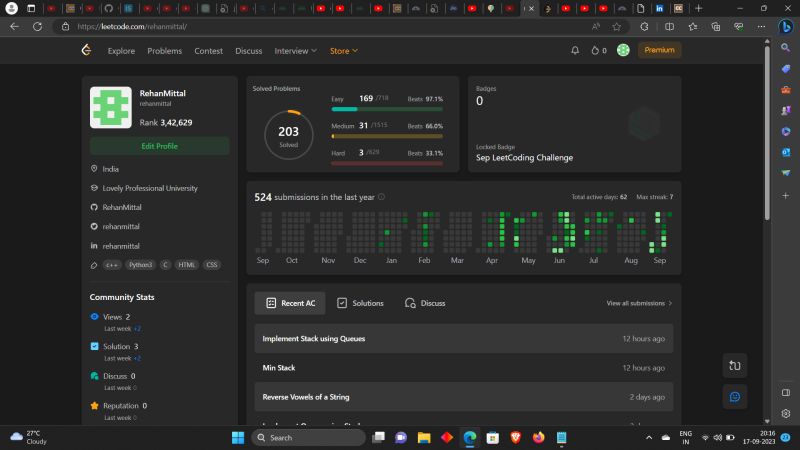Open browser settings ellipsis menu
The height and width of the screenshot is (450, 800).
tap(761, 27)
